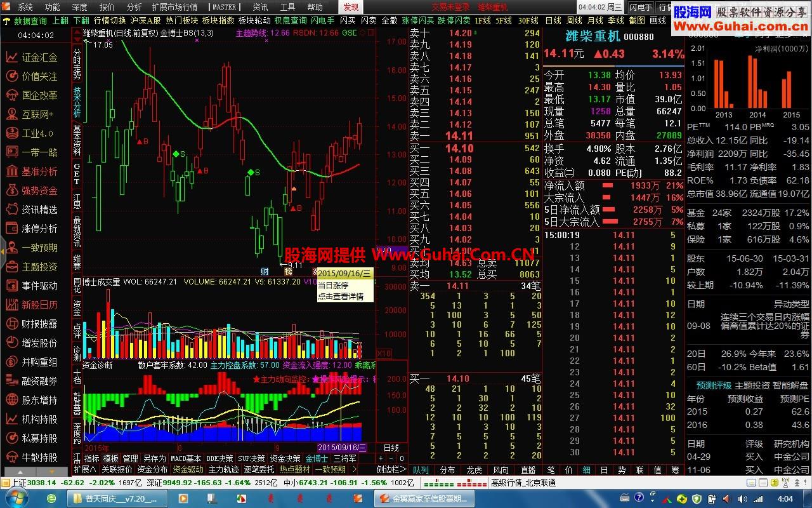This screenshot has width=812, height=508.
Task: Switch to the 龙虎 panel tab
Action: pyautogui.click(x=474, y=470)
